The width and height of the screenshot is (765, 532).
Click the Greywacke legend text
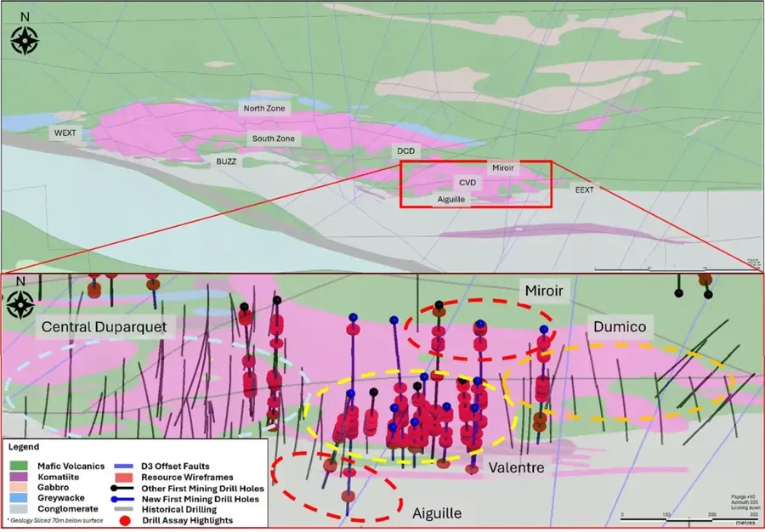61,498
